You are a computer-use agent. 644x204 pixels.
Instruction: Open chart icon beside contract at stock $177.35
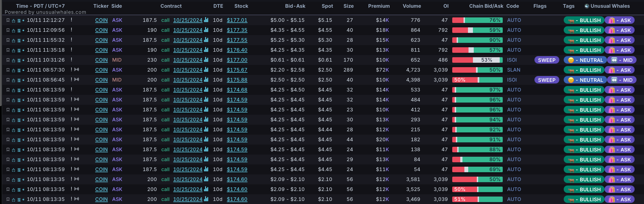click(206, 30)
